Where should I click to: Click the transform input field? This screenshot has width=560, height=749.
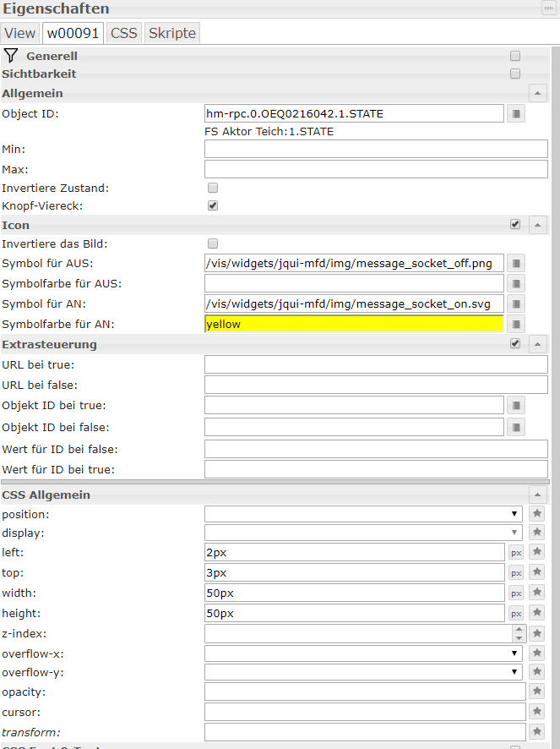pos(365,732)
